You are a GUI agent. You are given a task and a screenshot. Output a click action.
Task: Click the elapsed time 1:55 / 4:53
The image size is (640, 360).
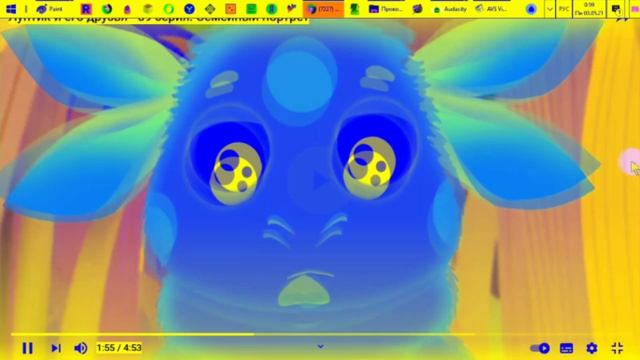click(x=119, y=348)
